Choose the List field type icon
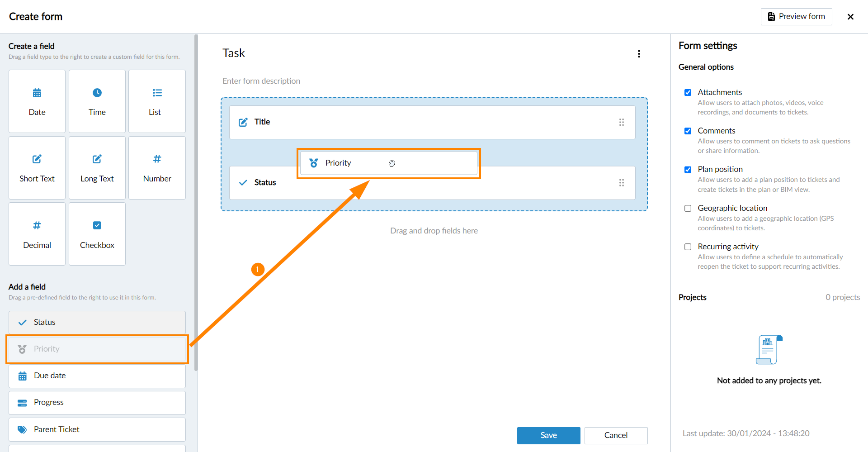Viewport: 868px width, 452px height. pos(157,93)
